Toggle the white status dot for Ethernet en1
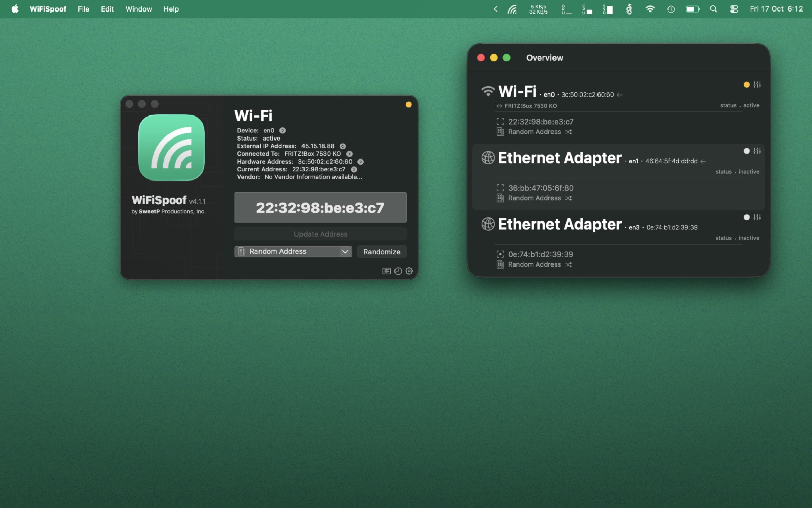The width and height of the screenshot is (812, 508). (x=747, y=151)
